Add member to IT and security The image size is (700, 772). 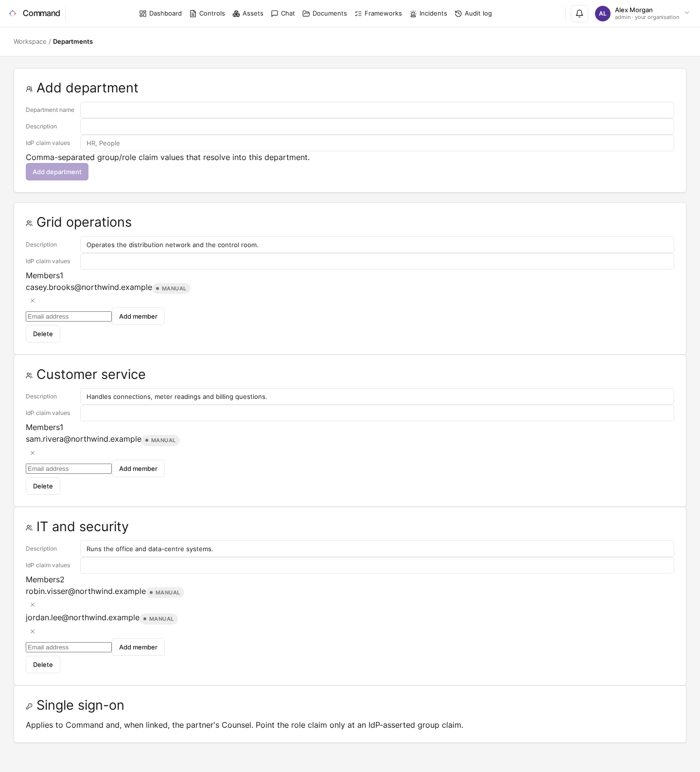pos(138,647)
